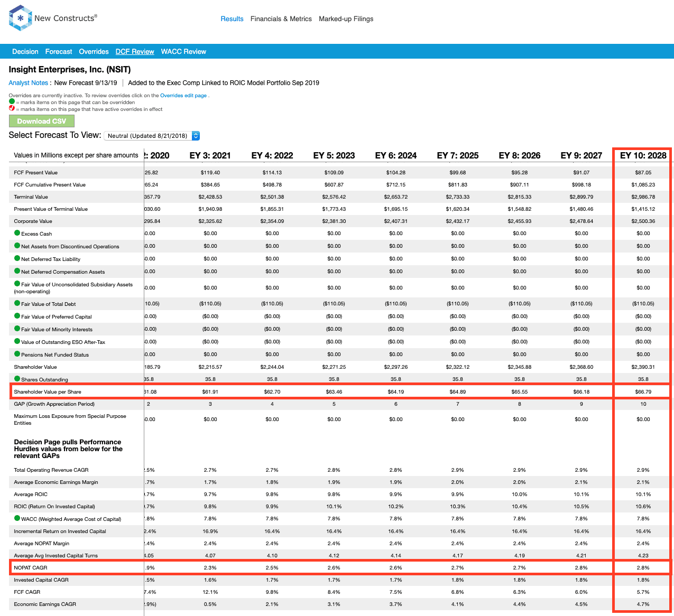Image resolution: width=674 pixels, height=616 pixels.
Task: Click the green dot beside WACC row label
Action: (17, 518)
